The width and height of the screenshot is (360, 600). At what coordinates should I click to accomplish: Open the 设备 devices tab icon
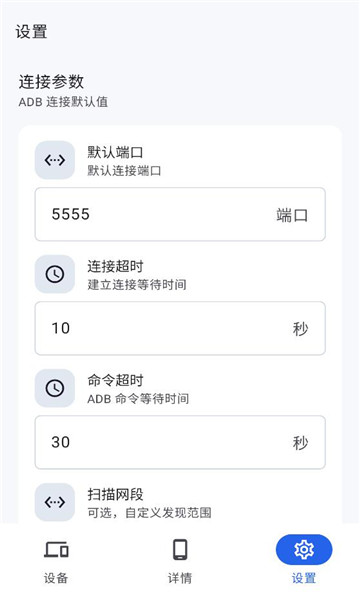[56, 549]
